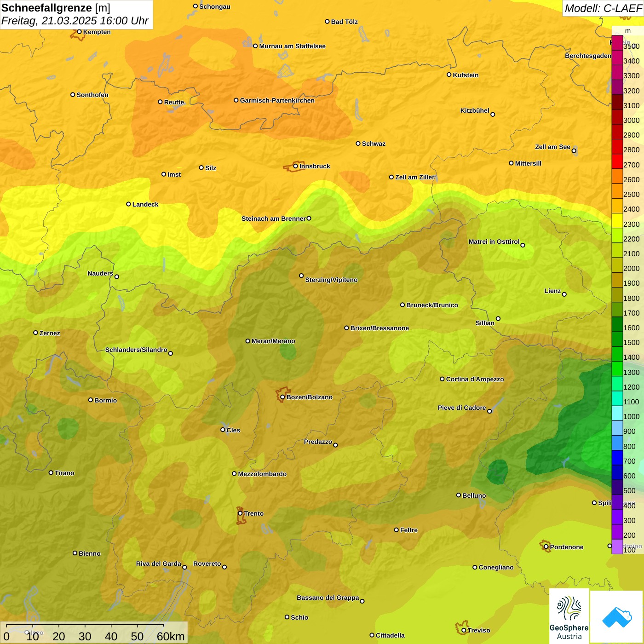Click the Trento city marker

pyautogui.click(x=240, y=513)
